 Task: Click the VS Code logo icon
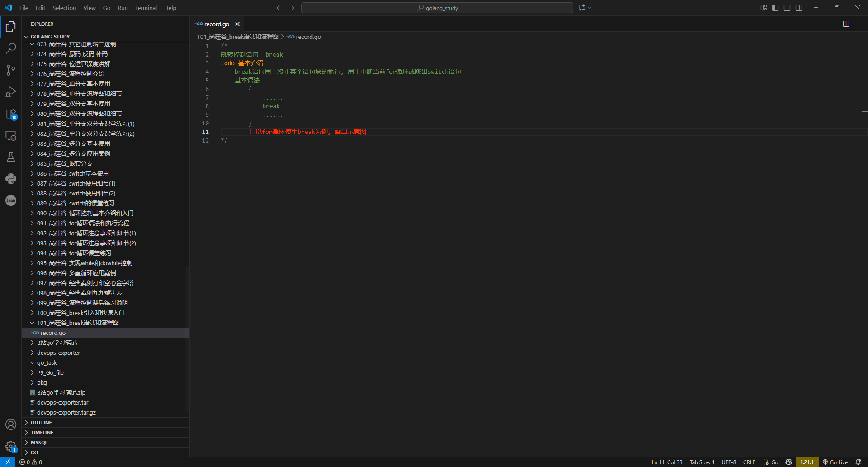coord(8,8)
